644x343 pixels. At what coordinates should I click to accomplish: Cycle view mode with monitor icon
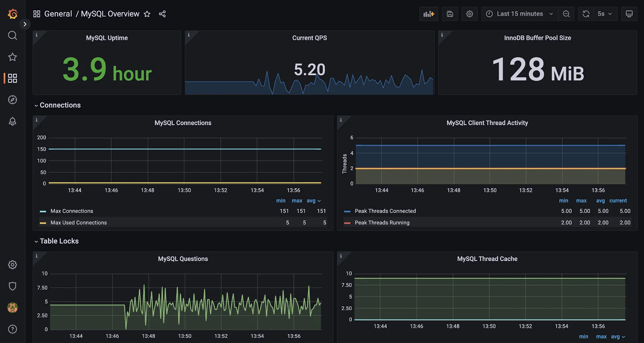[x=629, y=14]
